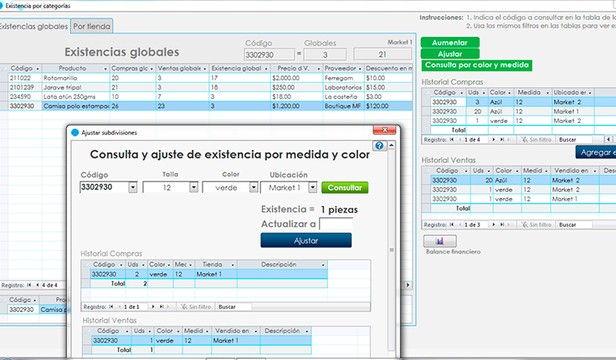This screenshot has width=616, height=360.
Task: Switch to the Por tienda tab
Action: tap(92, 26)
